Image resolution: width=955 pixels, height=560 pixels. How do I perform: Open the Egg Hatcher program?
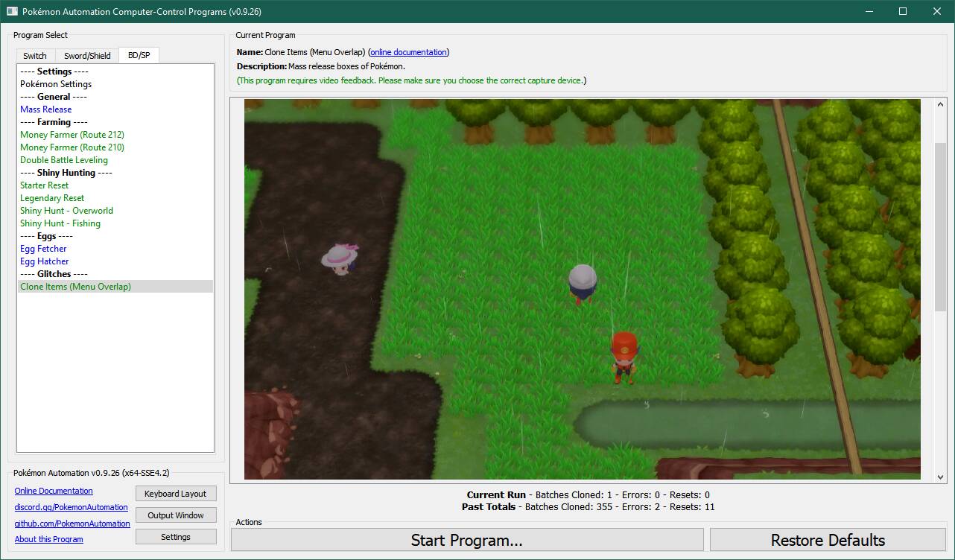(x=45, y=261)
